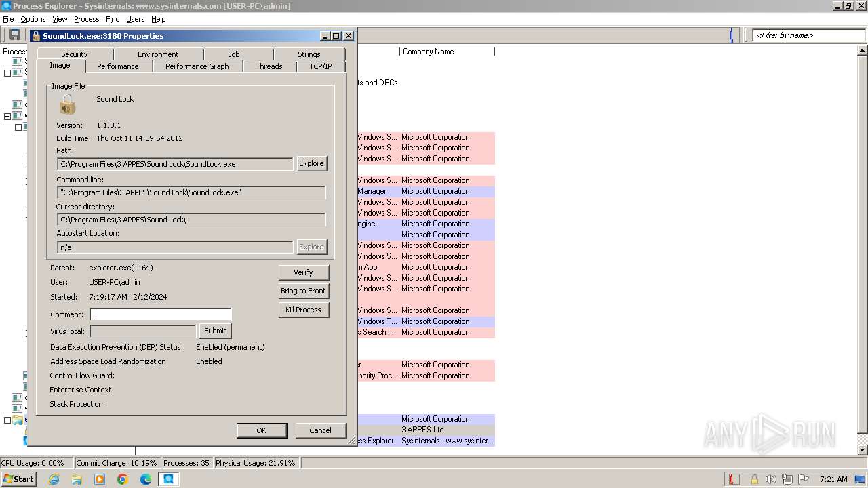The height and width of the screenshot is (488, 868).
Task: Select the Image tab
Action: click(x=60, y=66)
